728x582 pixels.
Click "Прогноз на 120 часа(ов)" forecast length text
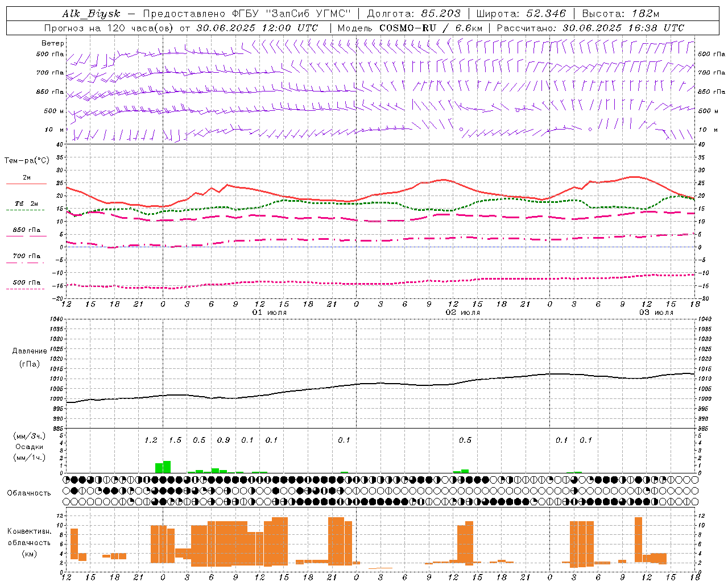pyautogui.click(x=109, y=28)
